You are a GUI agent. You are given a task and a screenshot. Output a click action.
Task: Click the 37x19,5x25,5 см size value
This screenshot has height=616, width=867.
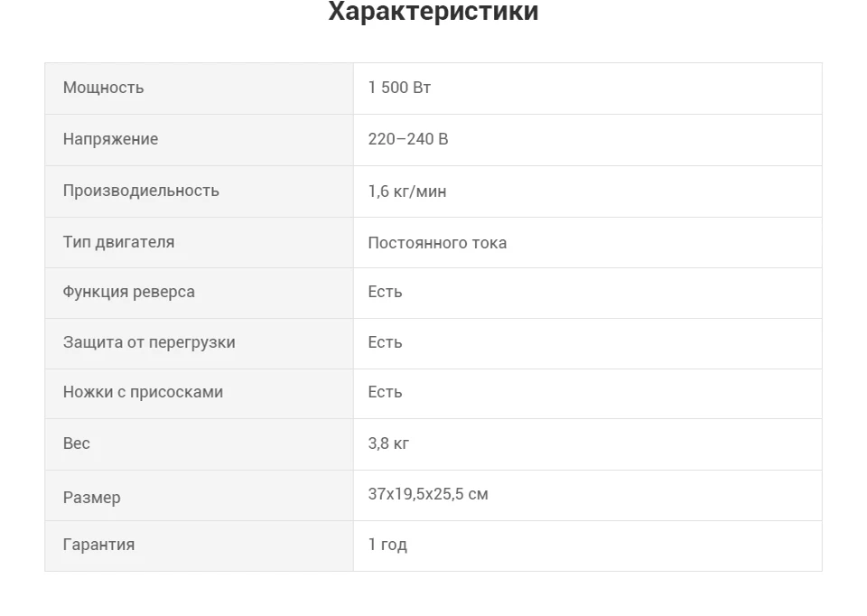(428, 494)
